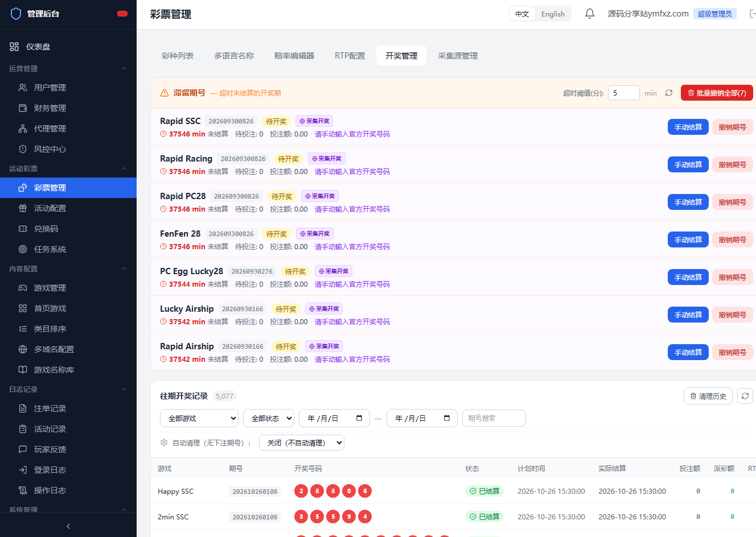Click the refresh icon beside min threshold

point(669,93)
